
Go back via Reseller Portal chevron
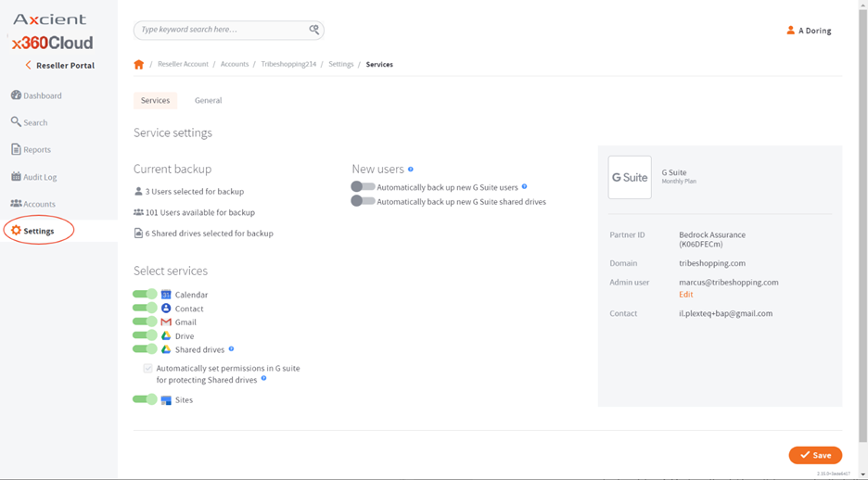tap(29, 66)
